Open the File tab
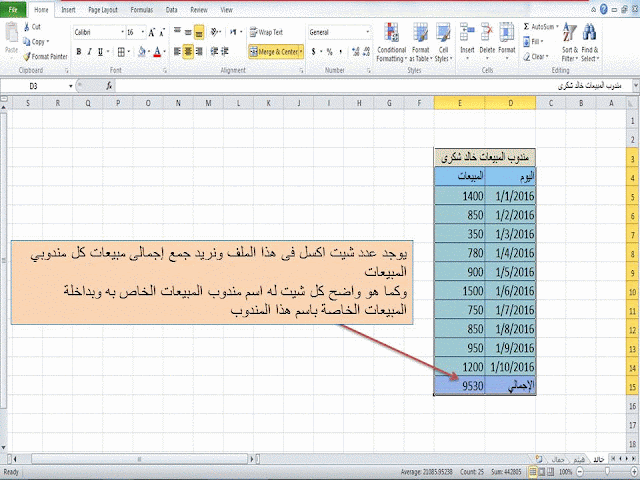 13,9
